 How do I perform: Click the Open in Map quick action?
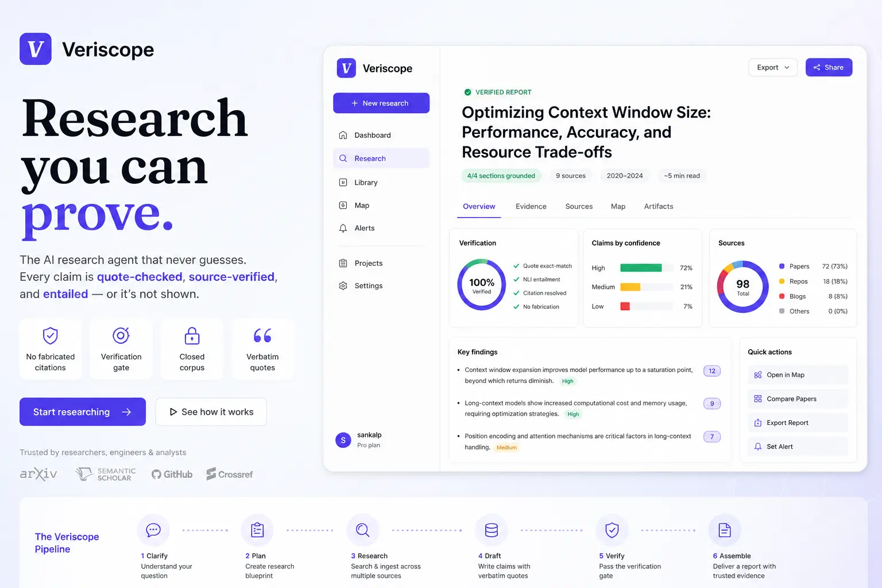pos(798,375)
